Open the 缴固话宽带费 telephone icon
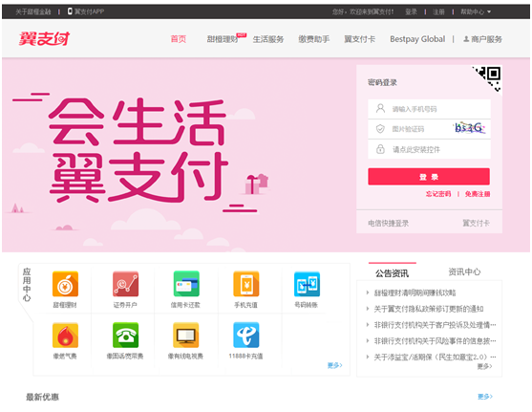 pyautogui.click(x=125, y=335)
